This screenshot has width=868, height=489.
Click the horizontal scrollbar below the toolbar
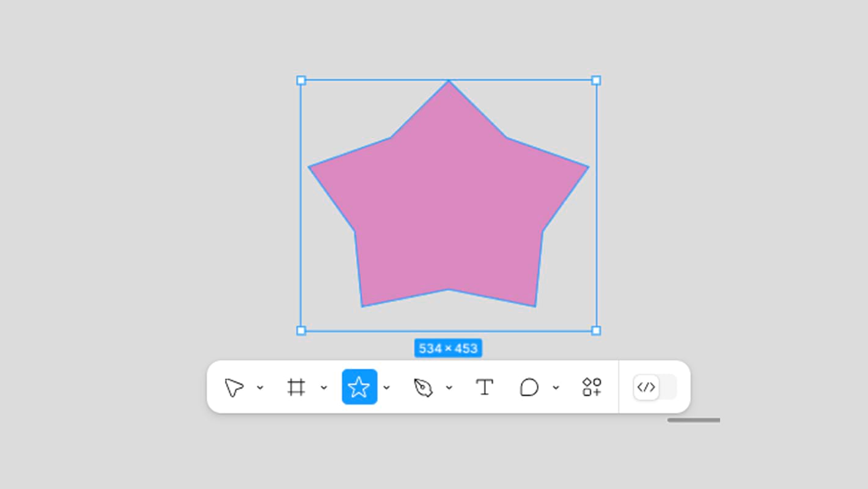[693, 420]
